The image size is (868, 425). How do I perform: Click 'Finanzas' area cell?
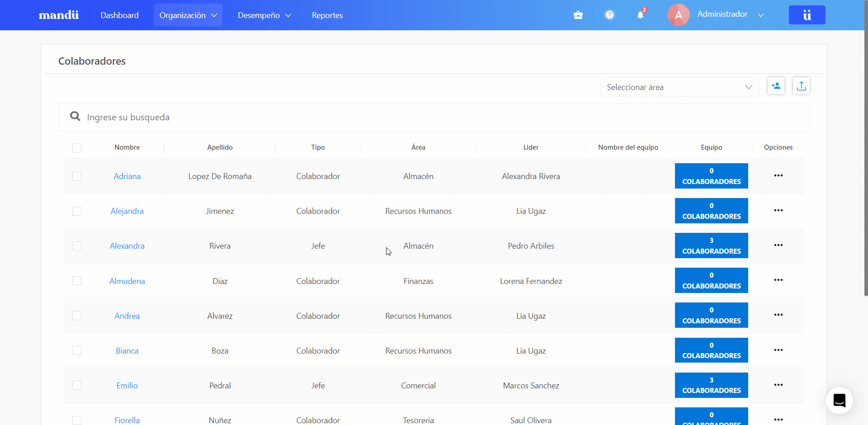coord(418,281)
